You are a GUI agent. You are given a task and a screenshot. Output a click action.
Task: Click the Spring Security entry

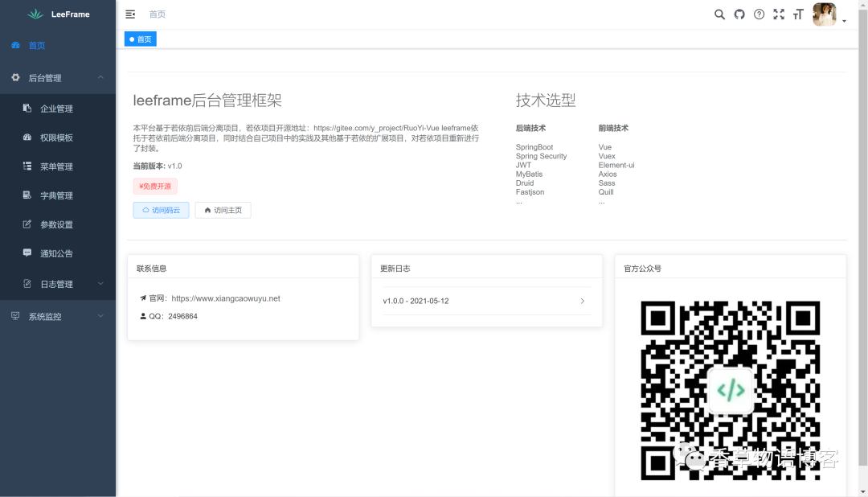point(542,156)
